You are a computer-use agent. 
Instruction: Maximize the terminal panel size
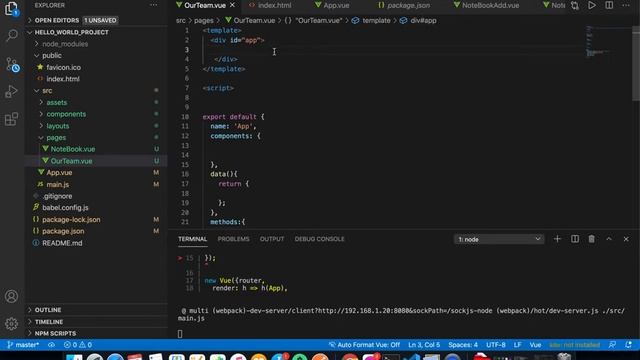point(609,239)
